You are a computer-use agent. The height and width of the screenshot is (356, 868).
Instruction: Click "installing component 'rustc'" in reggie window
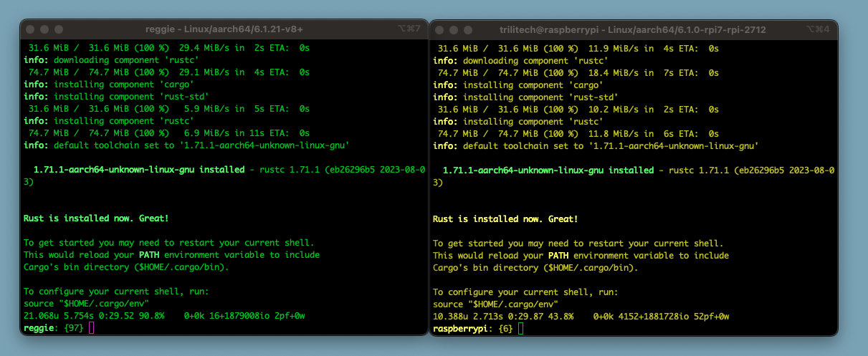[109, 121]
